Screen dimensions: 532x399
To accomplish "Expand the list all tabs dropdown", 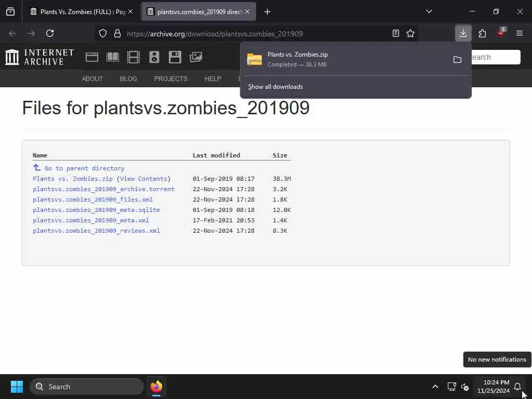I will [429, 11].
